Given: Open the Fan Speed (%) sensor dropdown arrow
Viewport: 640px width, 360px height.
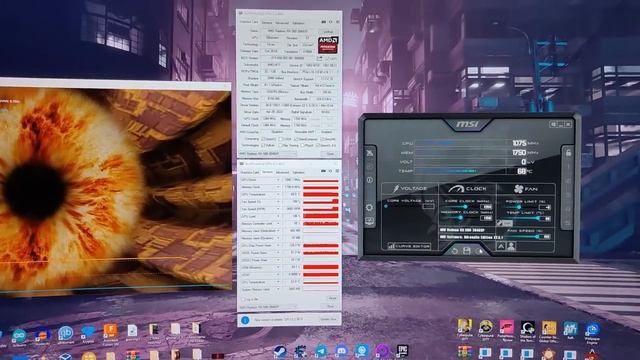Looking at the screenshot, I should [x=278, y=202].
